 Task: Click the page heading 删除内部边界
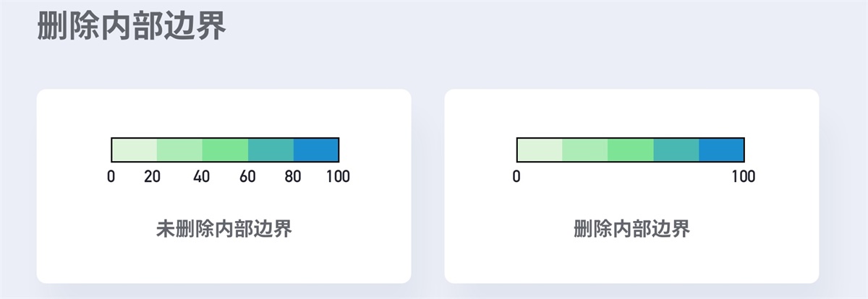pos(132,26)
